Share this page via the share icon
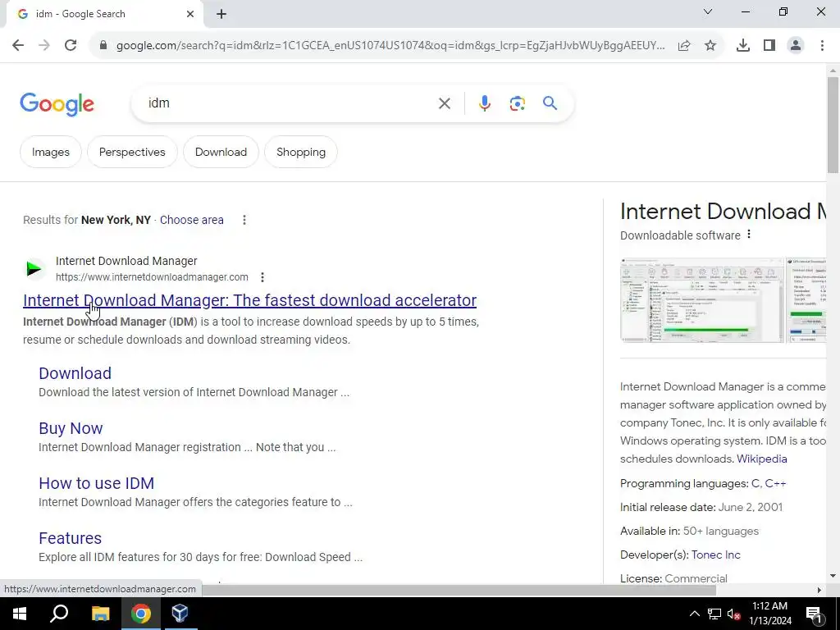This screenshot has width=840, height=630. coord(684,46)
